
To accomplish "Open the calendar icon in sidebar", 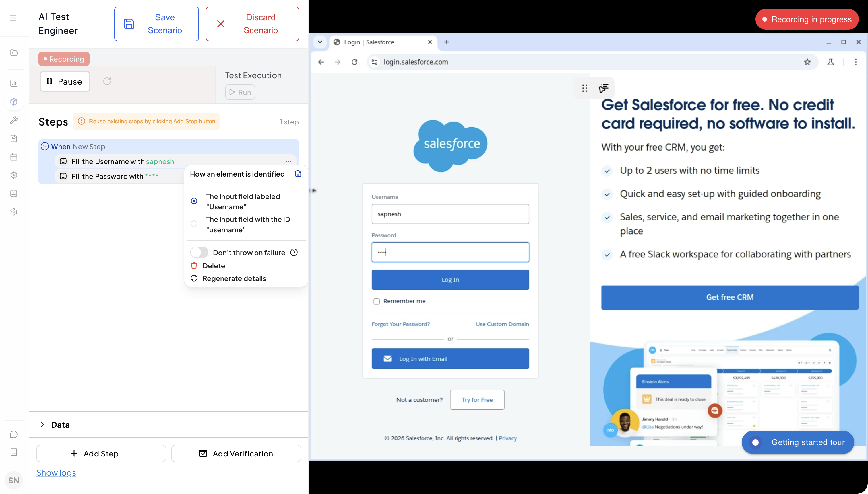I will click(14, 157).
